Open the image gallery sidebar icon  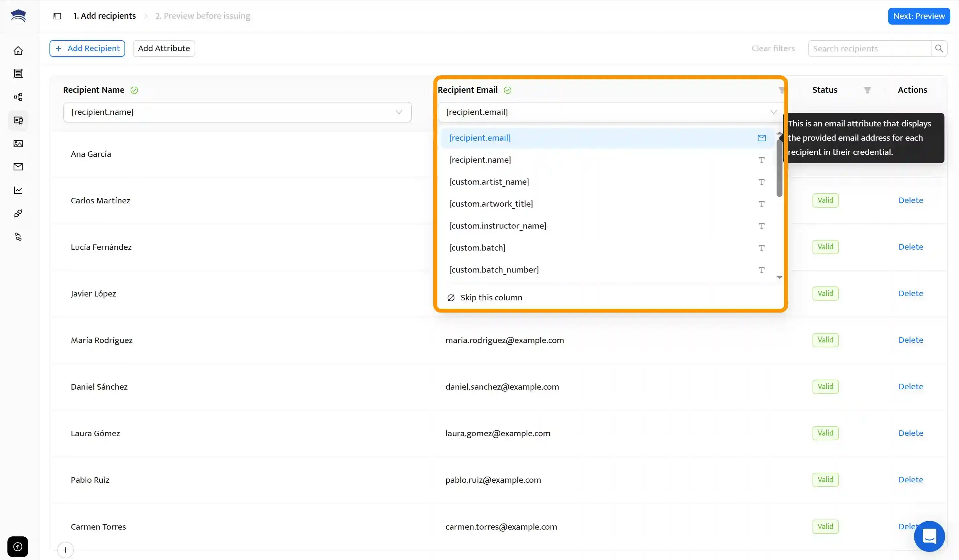(x=18, y=144)
